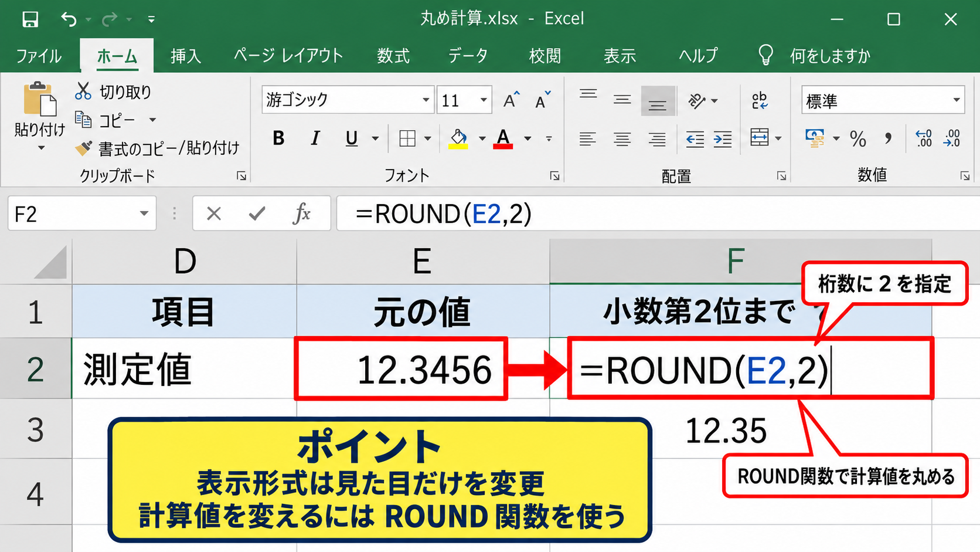Toggle Italic formatting
Image resolution: width=980 pixels, height=552 pixels.
coord(315,138)
